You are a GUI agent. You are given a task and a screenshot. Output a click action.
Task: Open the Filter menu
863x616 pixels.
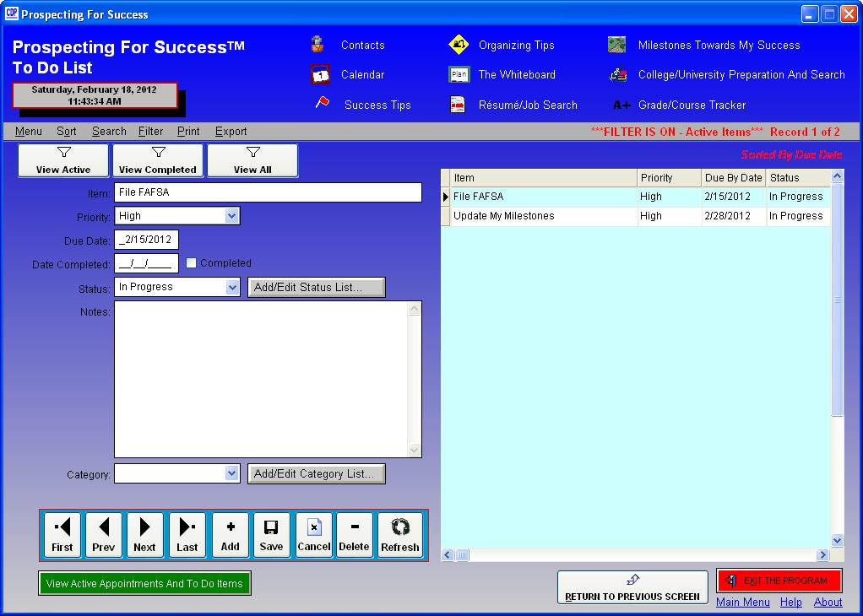pyautogui.click(x=151, y=132)
